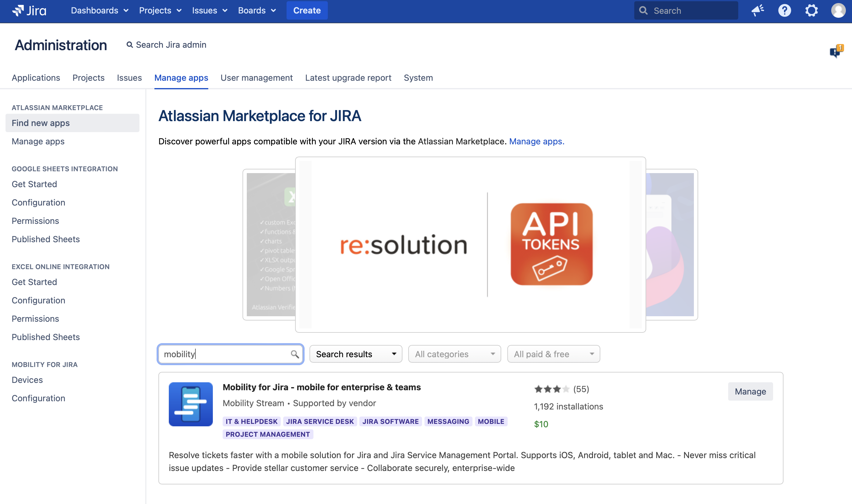Switch to the User management tab
This screenshot has width=852, height=504.
point(256,78)
